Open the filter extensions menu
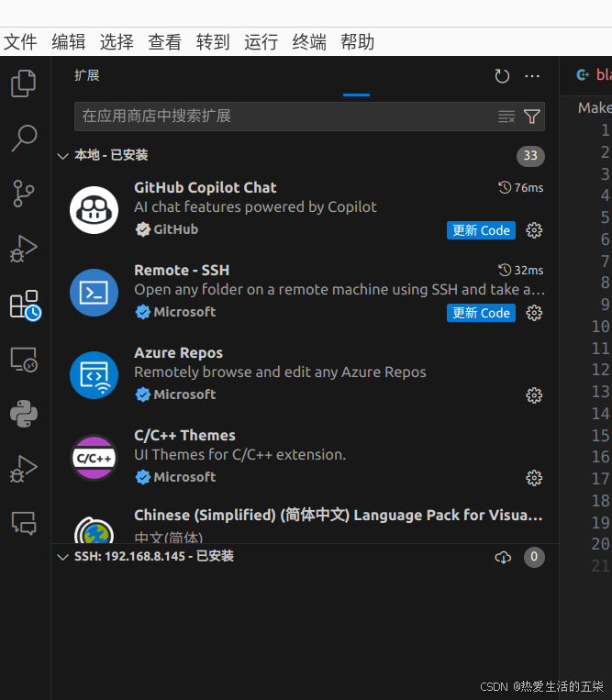The image size is (612, 700). coord(531,117)
